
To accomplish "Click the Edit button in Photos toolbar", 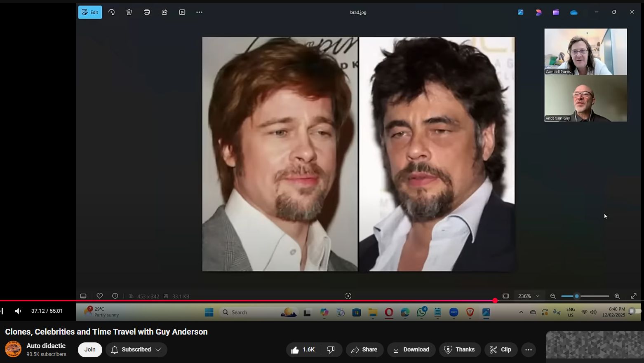I will [90, 12].
